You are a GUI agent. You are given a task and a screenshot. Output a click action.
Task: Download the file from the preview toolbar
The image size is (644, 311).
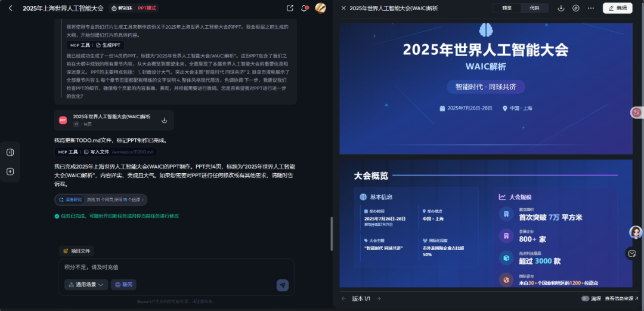pyautogui.click(x=561, y=8)
